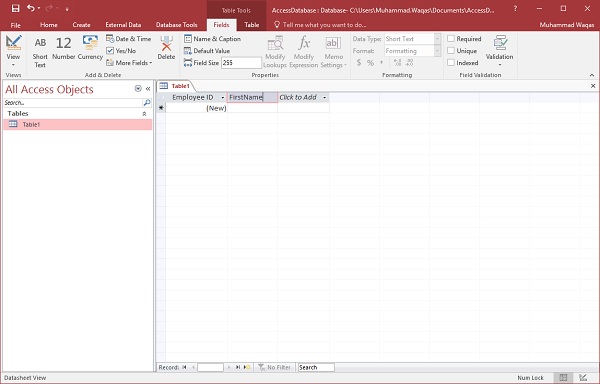Add a Currency field
600x384 pixels.
pos(90,48)
